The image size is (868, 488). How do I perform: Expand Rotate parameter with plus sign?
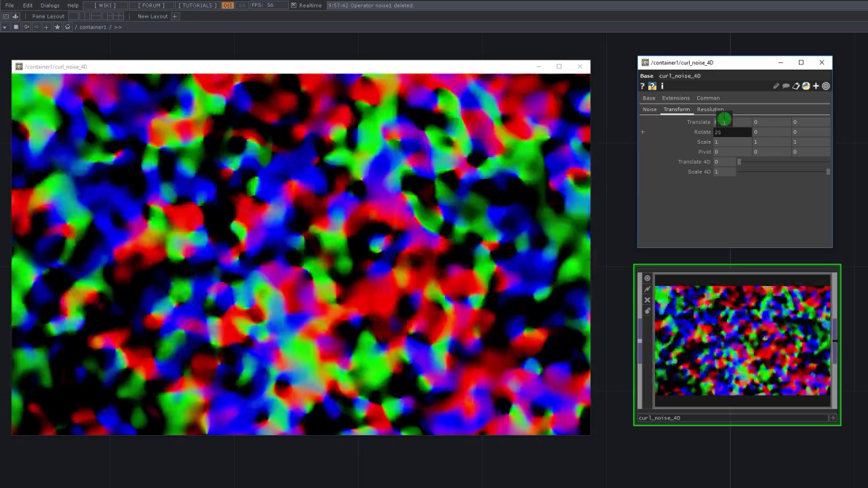click(x=643, y=132)
